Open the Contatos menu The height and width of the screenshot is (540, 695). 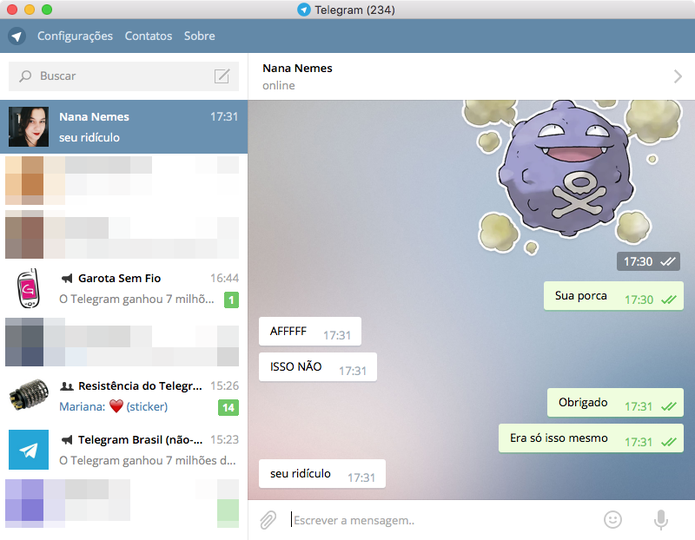148,36
